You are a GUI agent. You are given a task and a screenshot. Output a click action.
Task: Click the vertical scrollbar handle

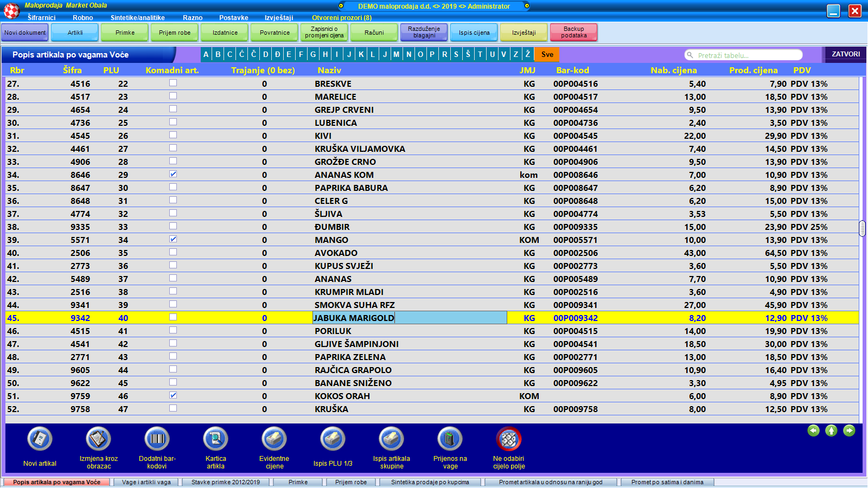pyautogui.click(x=862, y=228)
